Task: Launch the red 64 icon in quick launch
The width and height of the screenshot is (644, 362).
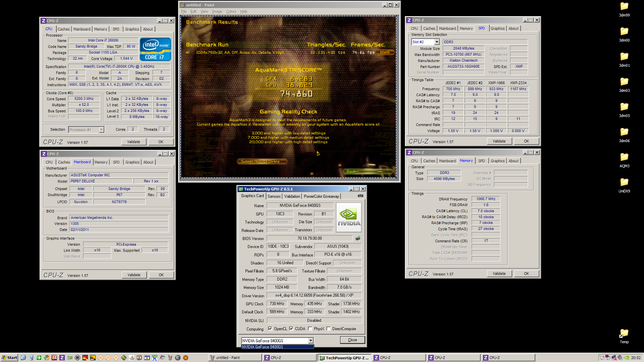Action: [54, 358]
